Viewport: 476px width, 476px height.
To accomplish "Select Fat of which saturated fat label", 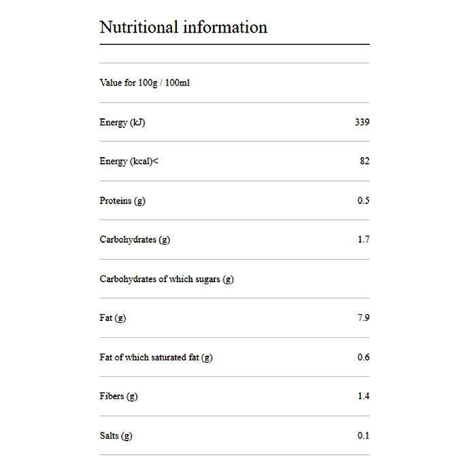I will click(x=156, y=357).
